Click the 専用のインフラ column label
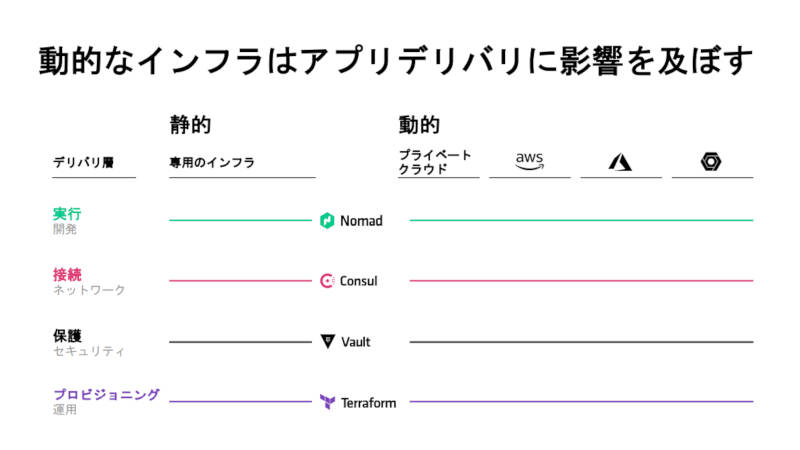Screen dimensions: 800x450 point(212,163)
